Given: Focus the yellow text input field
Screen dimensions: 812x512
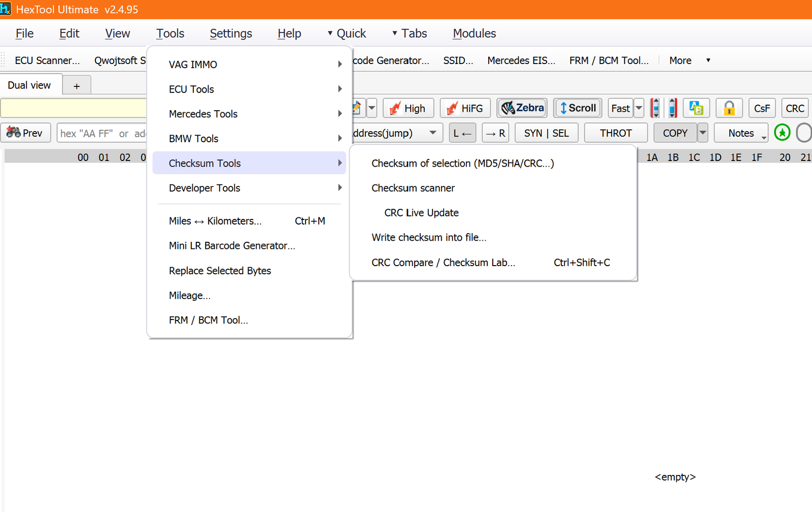Looking at the screenshot, I should [x=74, y=108].
